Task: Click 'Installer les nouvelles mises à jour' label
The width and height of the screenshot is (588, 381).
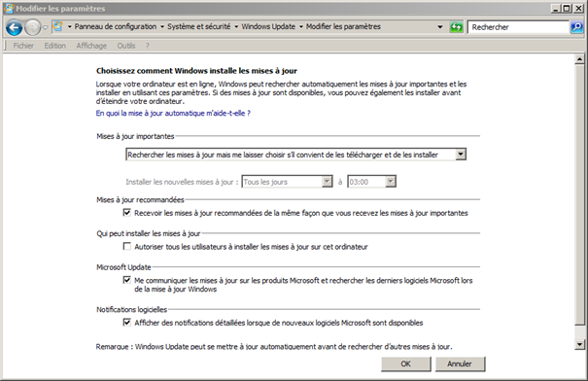Action: tap(182, 182)
